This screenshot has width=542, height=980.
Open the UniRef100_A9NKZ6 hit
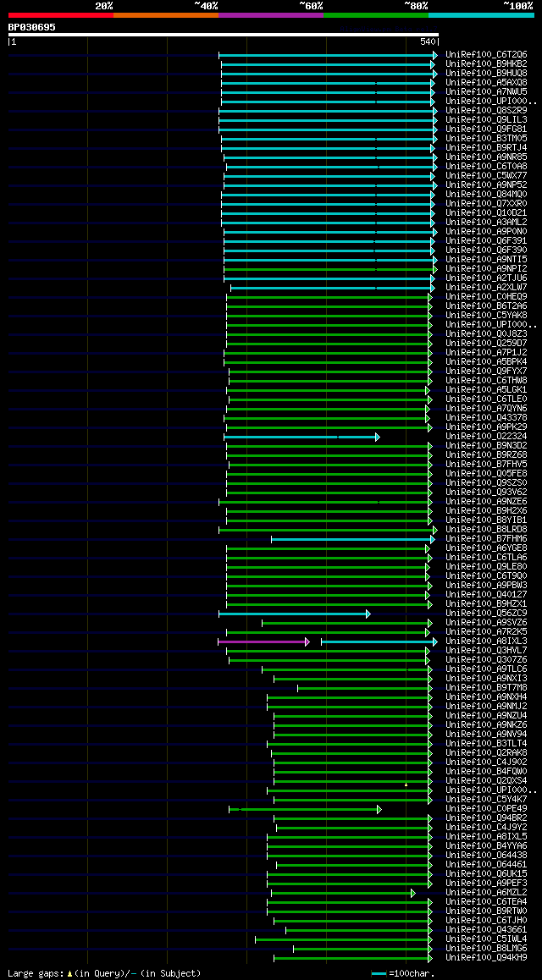click(486, 725)
